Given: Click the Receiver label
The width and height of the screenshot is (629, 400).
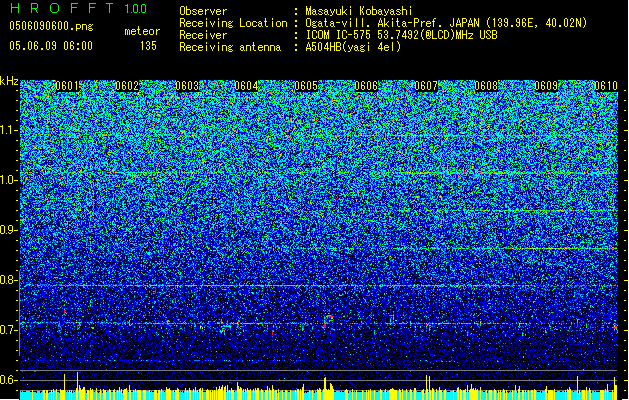Looking at the screenshot, I should click(203, 35).
